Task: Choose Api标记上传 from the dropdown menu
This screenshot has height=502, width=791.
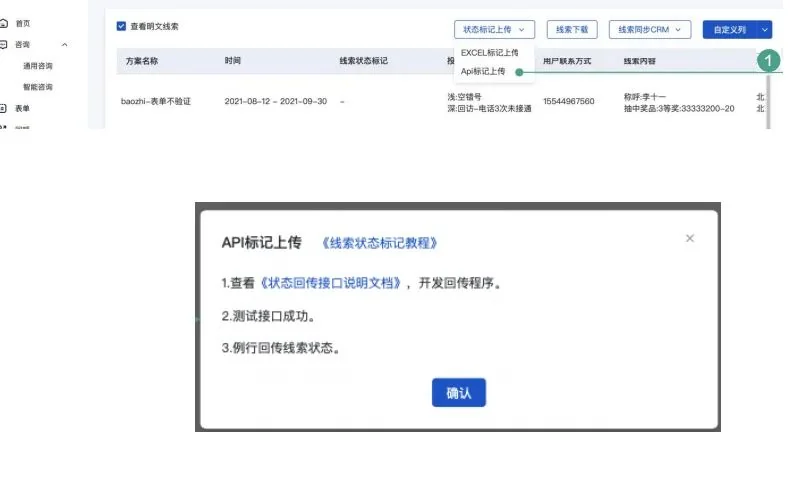Action: tap(483, 71)
